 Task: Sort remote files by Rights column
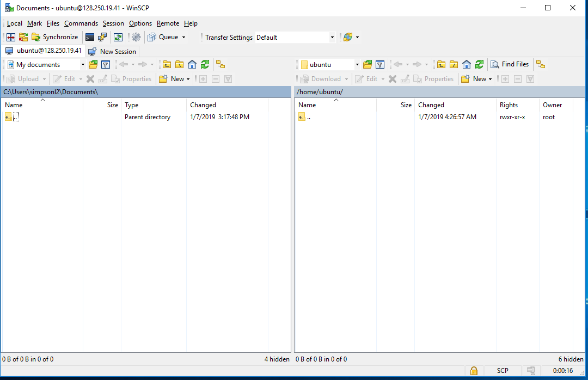509,105
